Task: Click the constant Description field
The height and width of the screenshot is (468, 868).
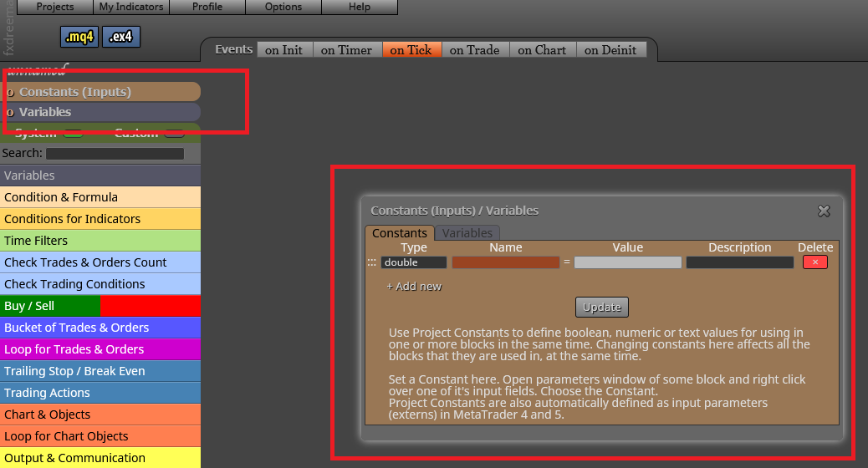Action: tap(739, 262)
